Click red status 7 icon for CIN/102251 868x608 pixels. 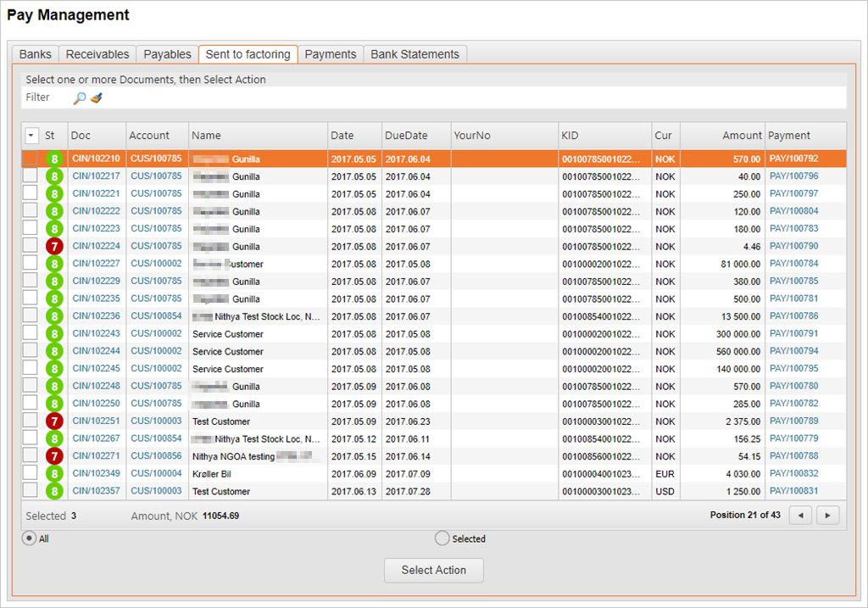click(54, 421)
